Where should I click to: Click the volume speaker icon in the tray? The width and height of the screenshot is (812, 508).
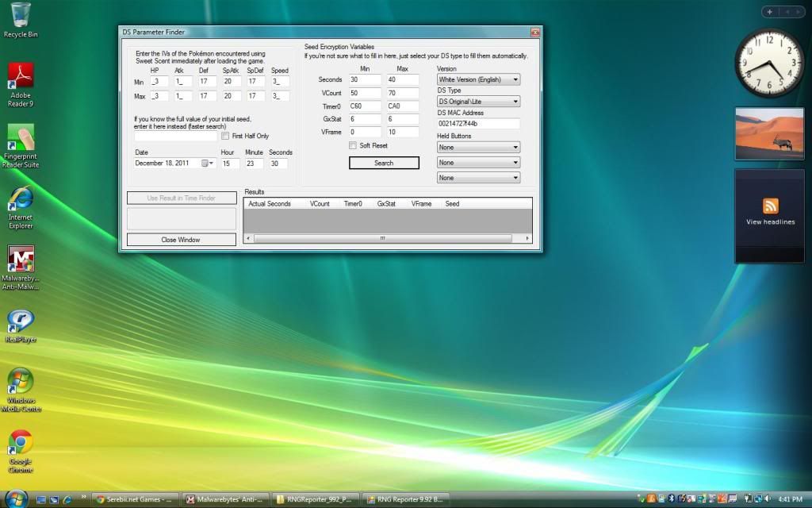[767, 499]
